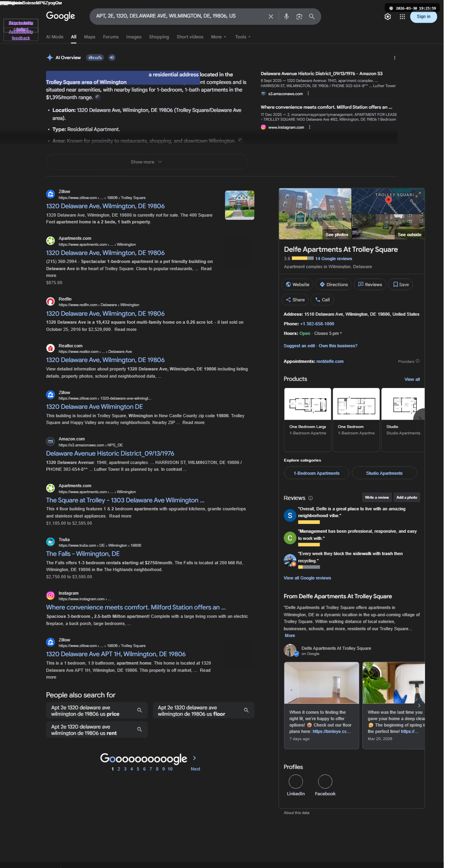Clear the search box text
449x868 pixels.
coord(271,16)
